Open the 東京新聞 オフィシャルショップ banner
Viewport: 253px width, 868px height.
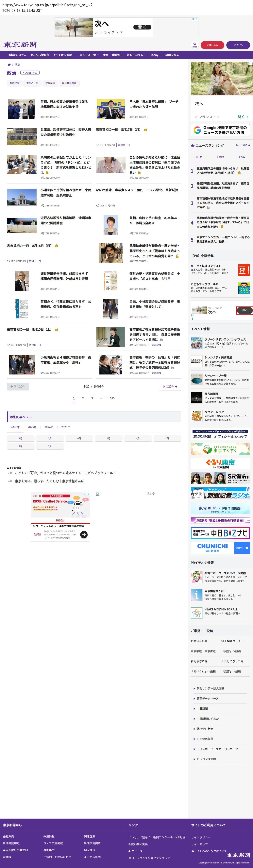[220, 434]
